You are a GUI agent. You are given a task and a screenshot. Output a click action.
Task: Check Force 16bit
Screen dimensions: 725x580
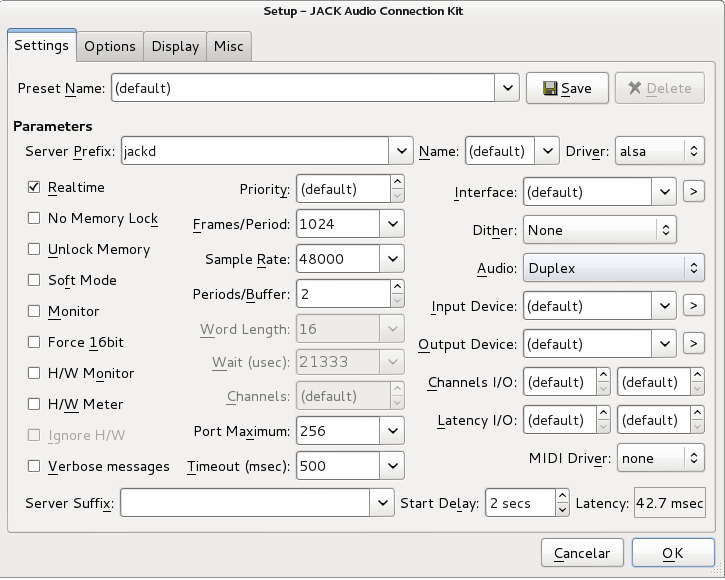34,342
